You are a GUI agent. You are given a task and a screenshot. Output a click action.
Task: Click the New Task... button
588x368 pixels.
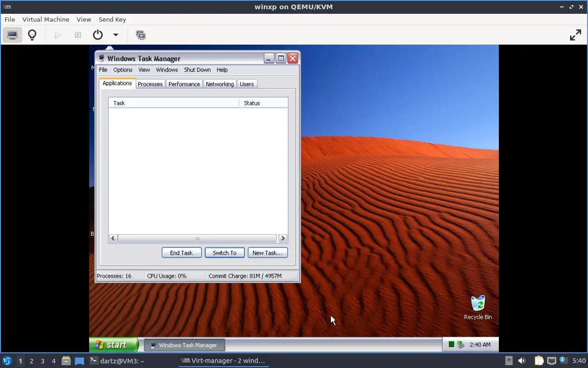[267, 253]
